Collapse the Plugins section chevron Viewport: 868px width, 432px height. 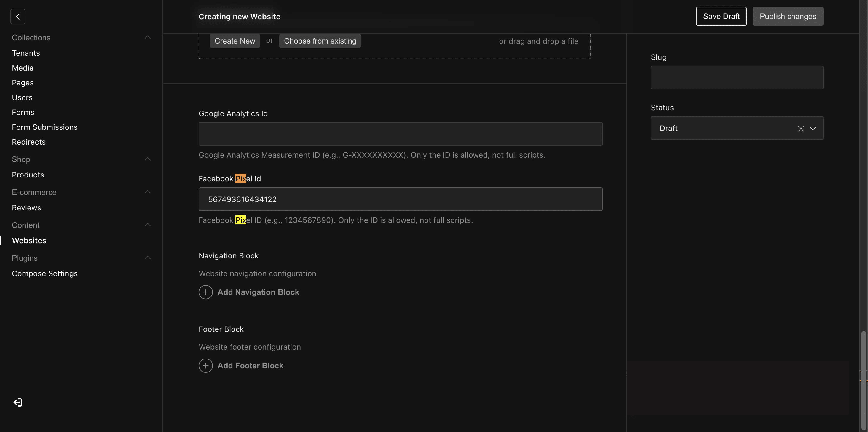pos(147,258)
